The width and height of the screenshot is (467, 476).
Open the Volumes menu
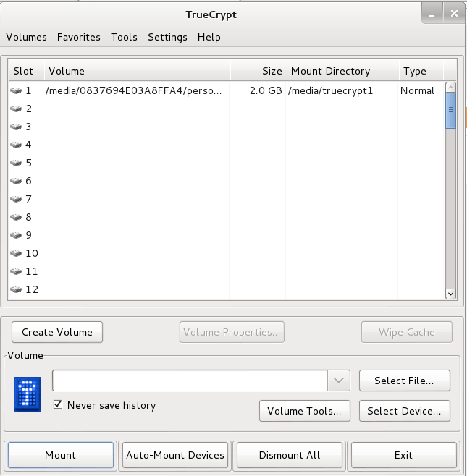(27, 37)
